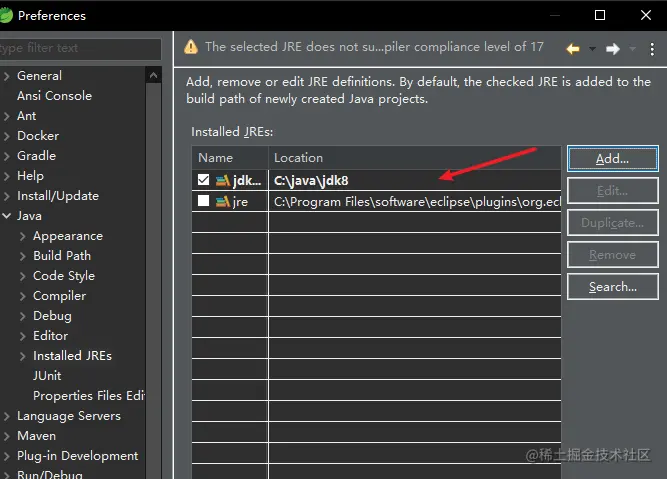Viewport: 667px width, 479px height.
Task: Expand the Debug subnode
Action: click(x=23, y=316)
